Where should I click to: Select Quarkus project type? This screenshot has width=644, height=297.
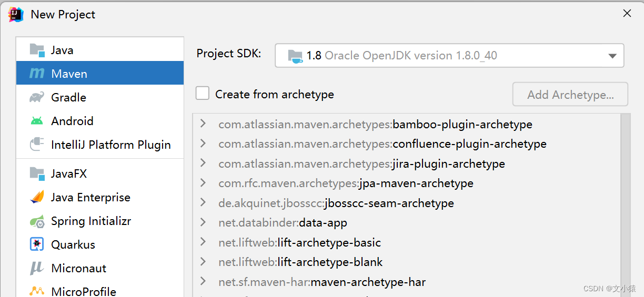[100, 244]
